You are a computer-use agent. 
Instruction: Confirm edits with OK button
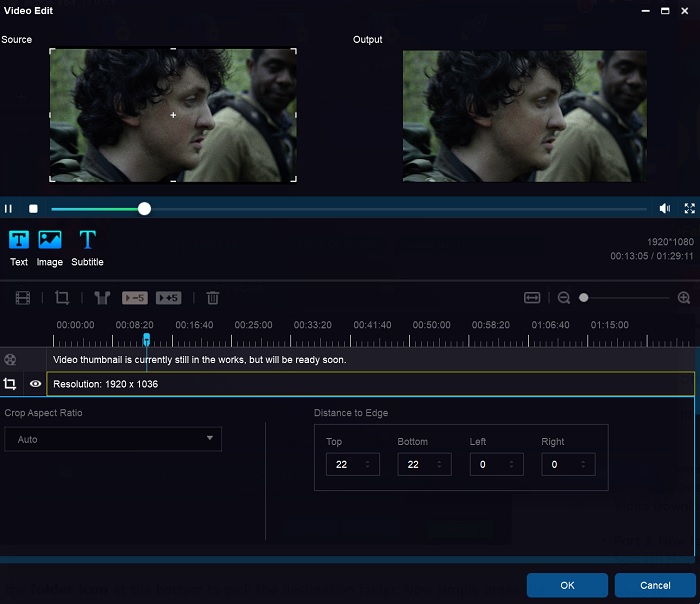567,585
